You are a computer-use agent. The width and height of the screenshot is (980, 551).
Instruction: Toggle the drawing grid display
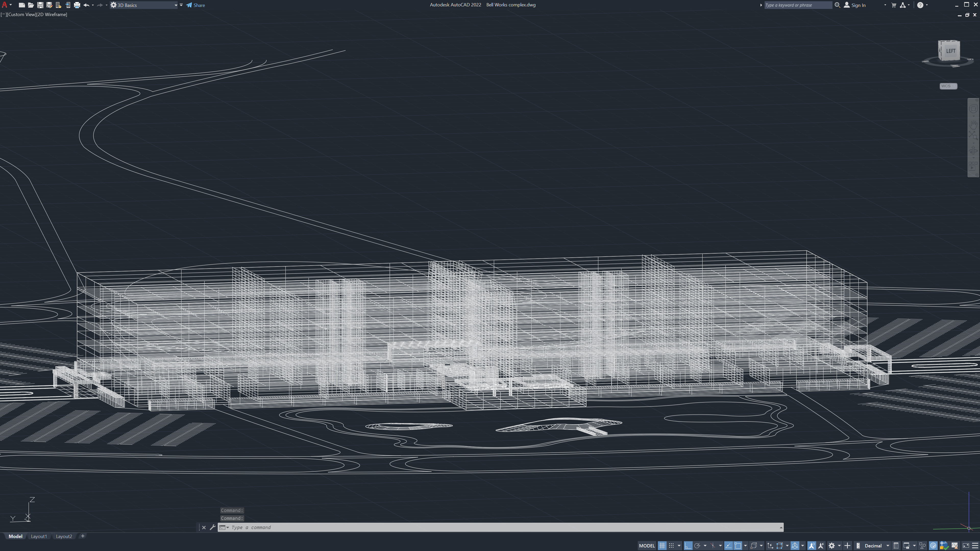[x=662, y=546]
